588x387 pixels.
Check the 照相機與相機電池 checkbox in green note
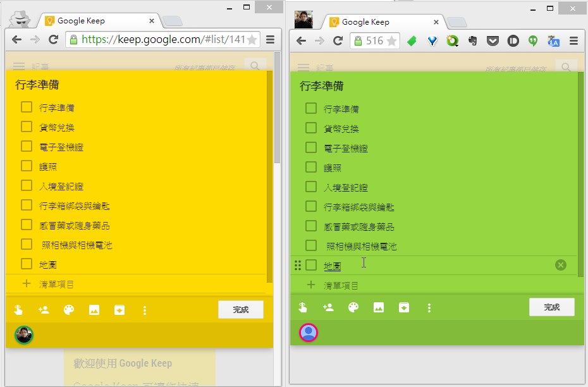(311, 245)
